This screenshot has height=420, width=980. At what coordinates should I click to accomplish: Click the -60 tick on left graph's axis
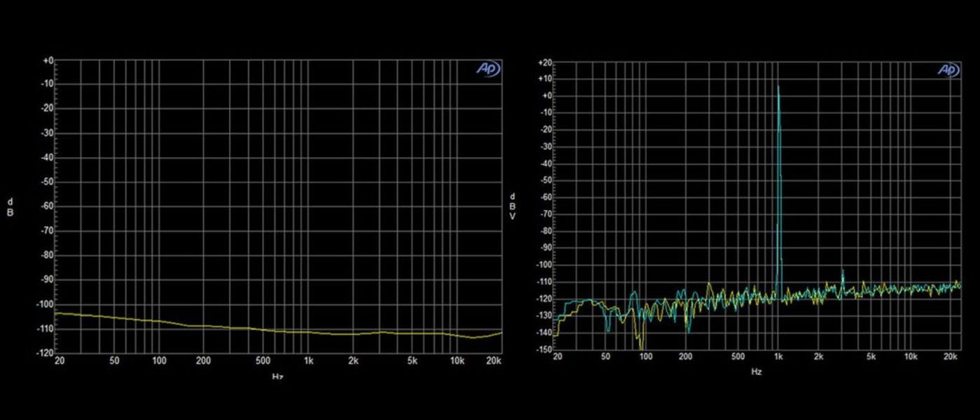(x=46, y=206)
